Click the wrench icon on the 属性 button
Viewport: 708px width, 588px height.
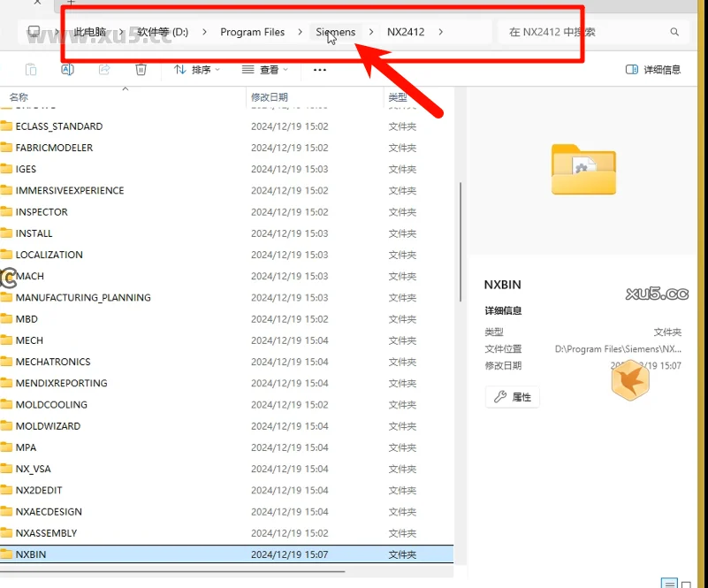click(499, 397)
